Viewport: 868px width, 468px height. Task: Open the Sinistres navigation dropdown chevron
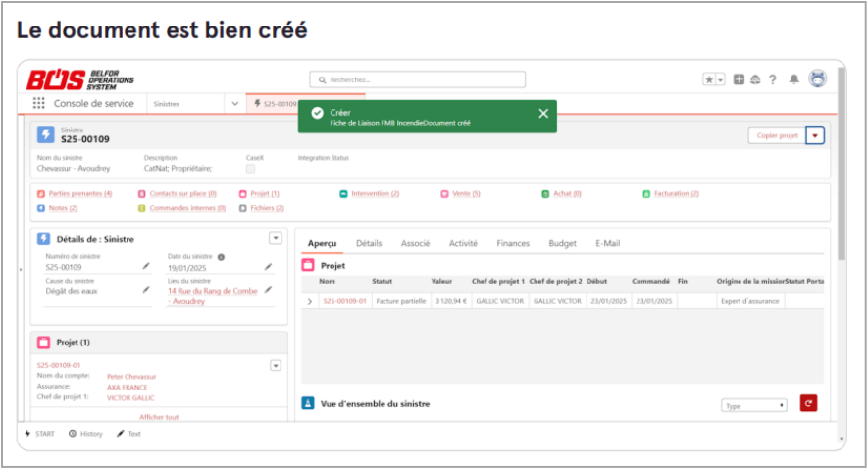coord(234,104)
